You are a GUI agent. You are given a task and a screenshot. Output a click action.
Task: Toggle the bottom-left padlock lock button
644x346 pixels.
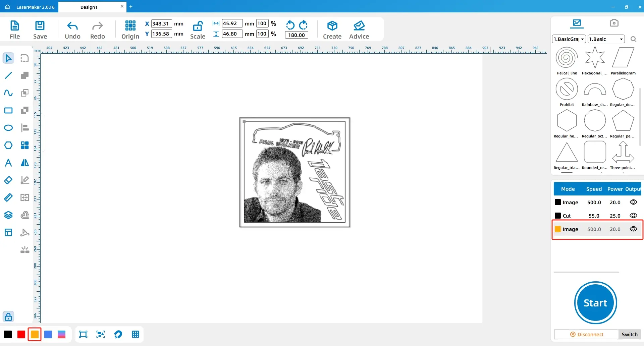pyautogui.click(x=8, y=316)
